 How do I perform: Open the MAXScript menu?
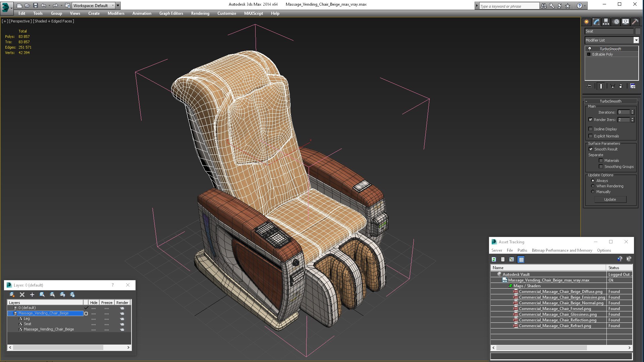[253, 13]
